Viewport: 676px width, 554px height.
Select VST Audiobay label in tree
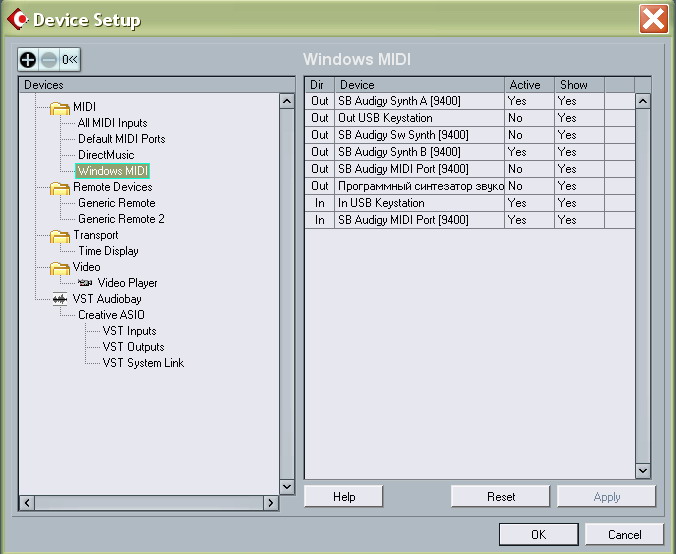(x=107, y=299)
